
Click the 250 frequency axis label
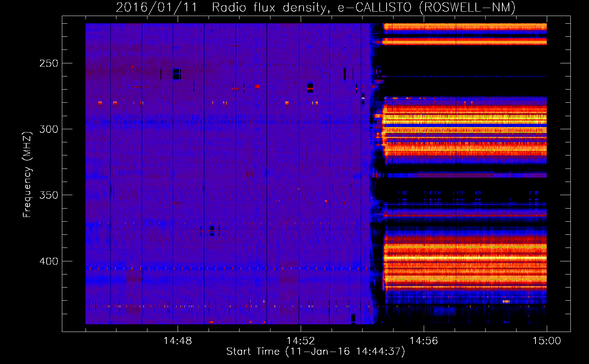point(49,63)
